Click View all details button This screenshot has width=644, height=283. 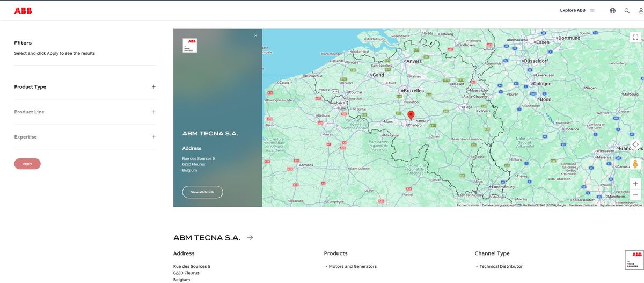click(202, 192)
